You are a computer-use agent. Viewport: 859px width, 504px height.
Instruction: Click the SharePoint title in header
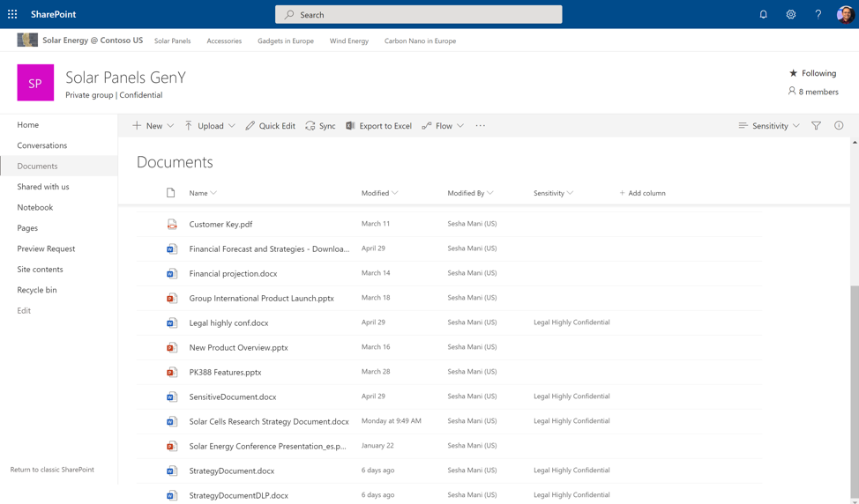(53, 14)
